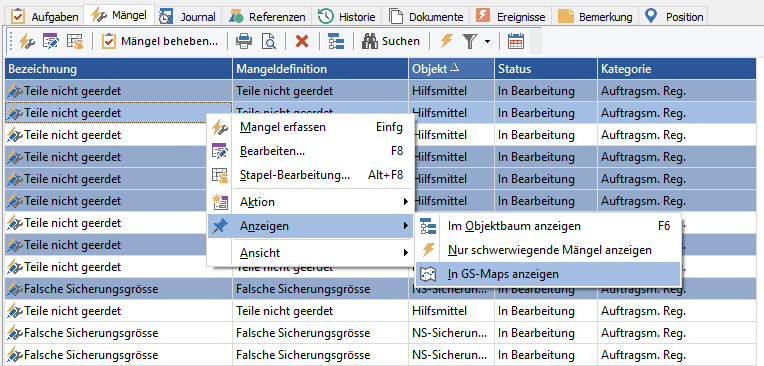Toggle the lightning severe-defects toolbar icon
Screen dimensions: 764x366
tap(446, 41)
